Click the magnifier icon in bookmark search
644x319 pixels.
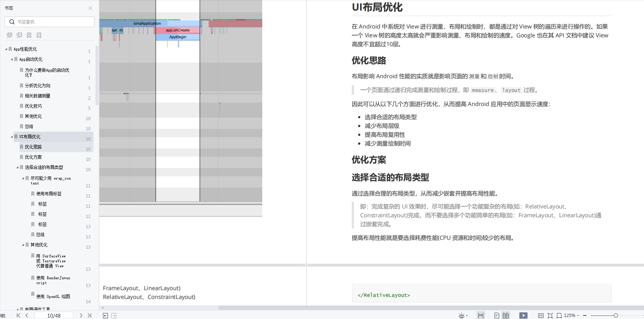12,22
